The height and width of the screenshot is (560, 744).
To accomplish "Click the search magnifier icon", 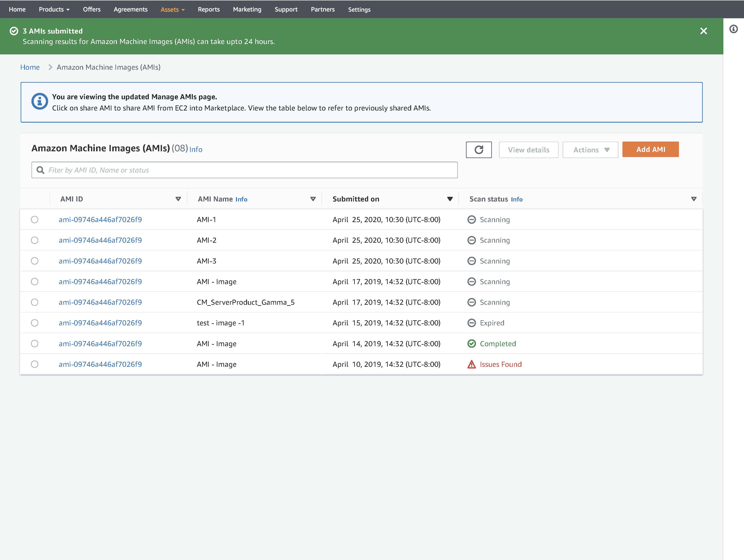I will tap(40, 170).
